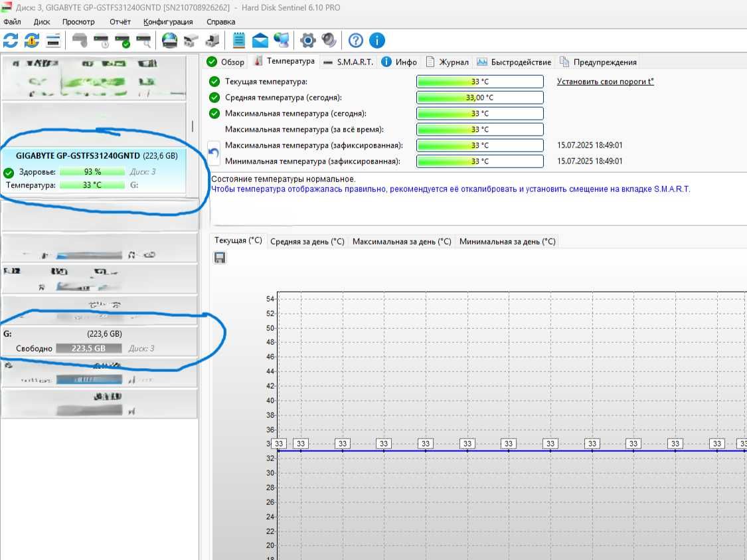The image size is (747, 560).
Task: Switch to the Быстродействие tab
Action: [514, 62]
